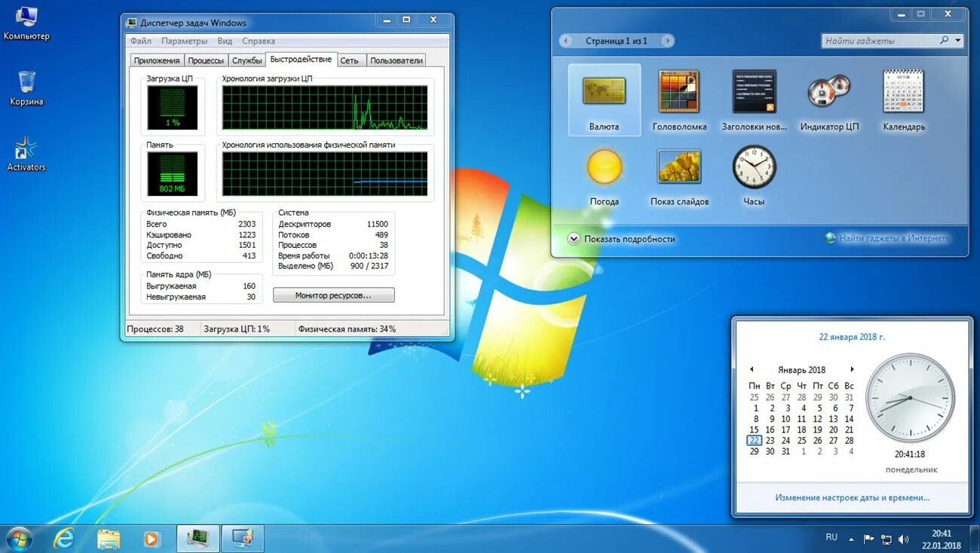980x553 pixels.
Task: Click Процессов: 38 in the status bar
Action: click(x=155, y=329)
